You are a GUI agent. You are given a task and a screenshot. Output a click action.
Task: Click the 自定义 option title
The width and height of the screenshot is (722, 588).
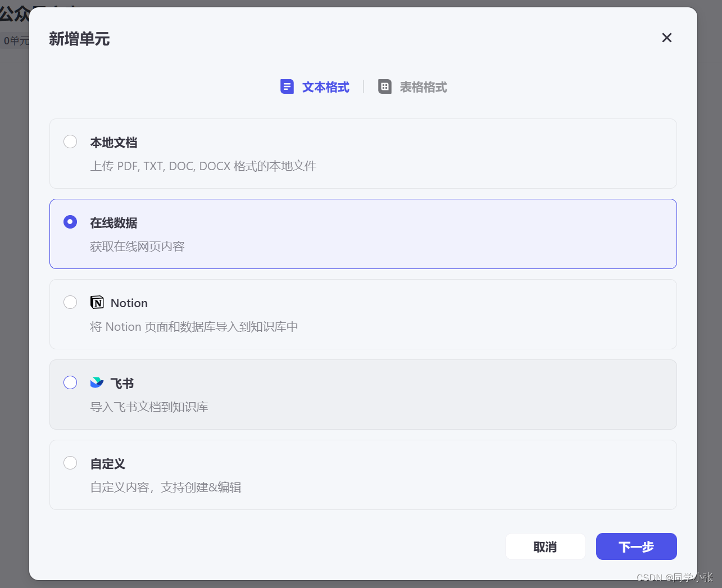coord(108,464)
